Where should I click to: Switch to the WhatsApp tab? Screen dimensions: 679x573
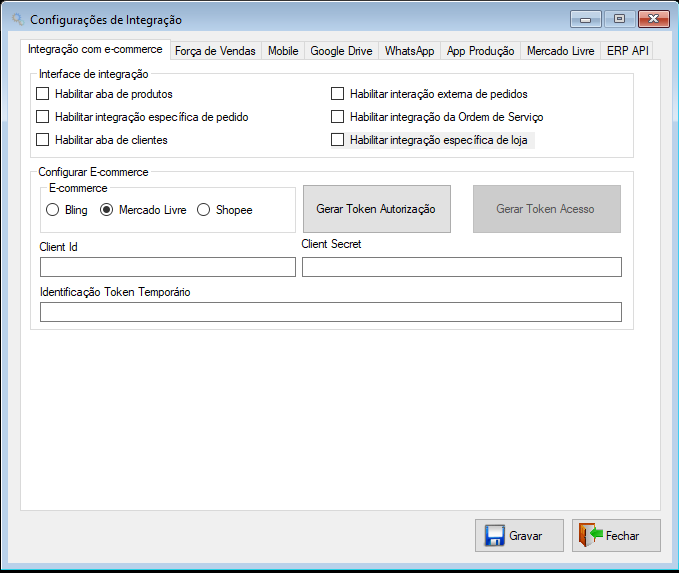[x=409, y=51]
